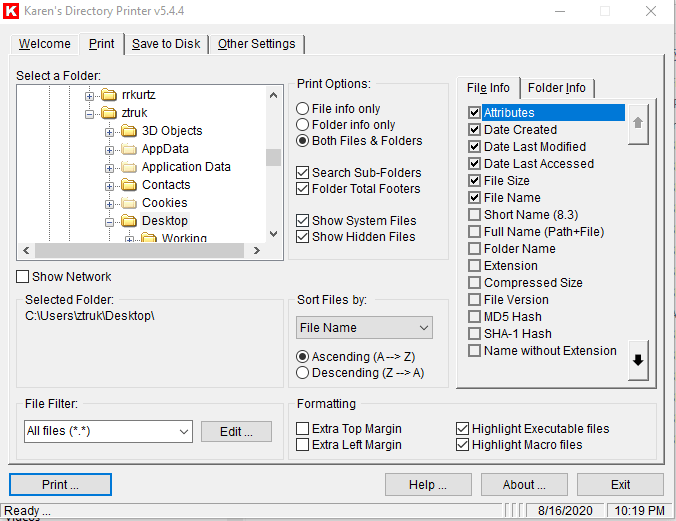Expand the rrkurtz tree node
Viewport: 676px width, 521px height.
pyautogui.click(x=89, y=96)
